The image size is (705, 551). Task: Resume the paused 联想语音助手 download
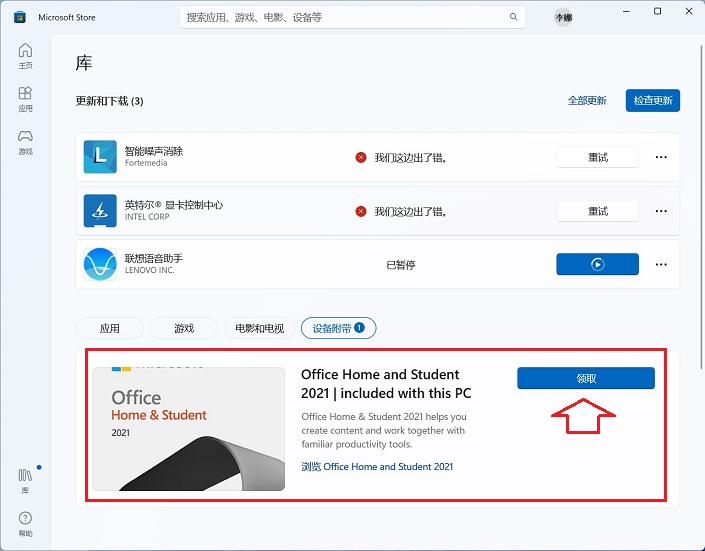(597, 264)
